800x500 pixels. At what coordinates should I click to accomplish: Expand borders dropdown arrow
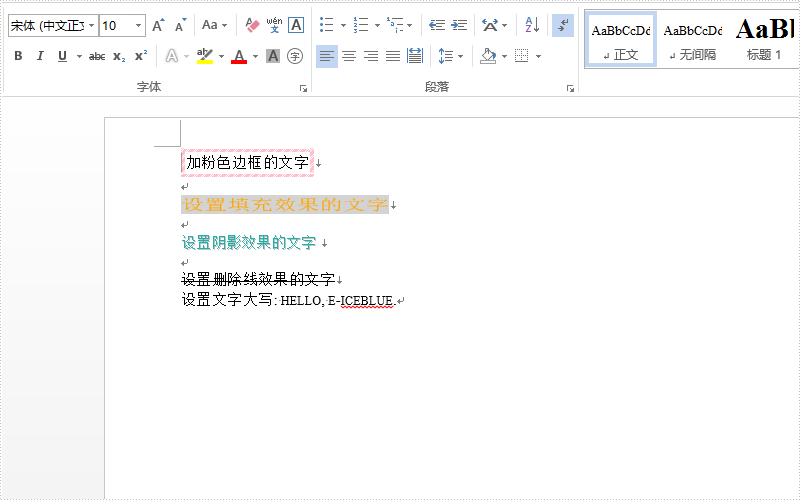pyautogui.click(x=538, y=56)
